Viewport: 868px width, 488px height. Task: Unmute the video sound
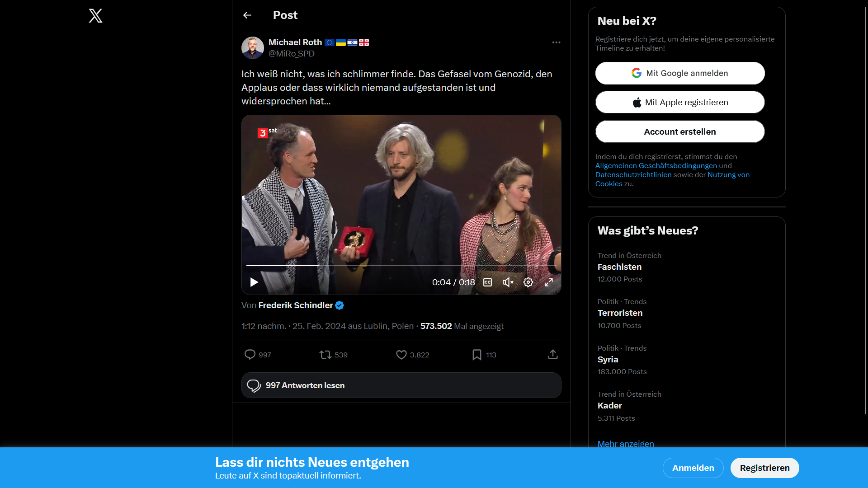click(x=508, y=282)
